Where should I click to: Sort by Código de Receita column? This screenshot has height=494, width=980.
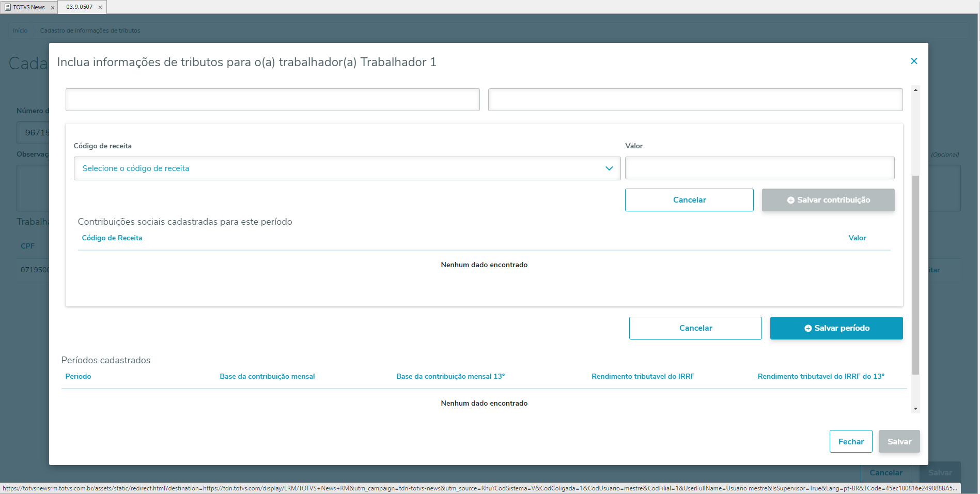pos(112,238)
